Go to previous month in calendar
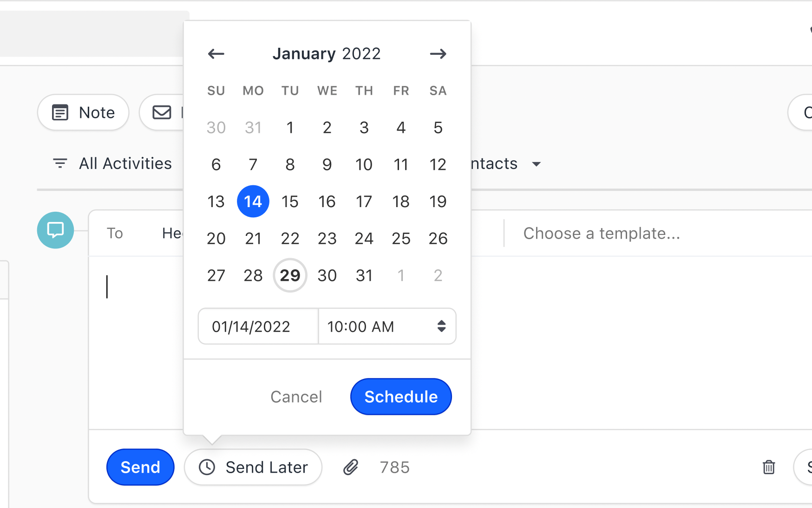 pos(216,54)
